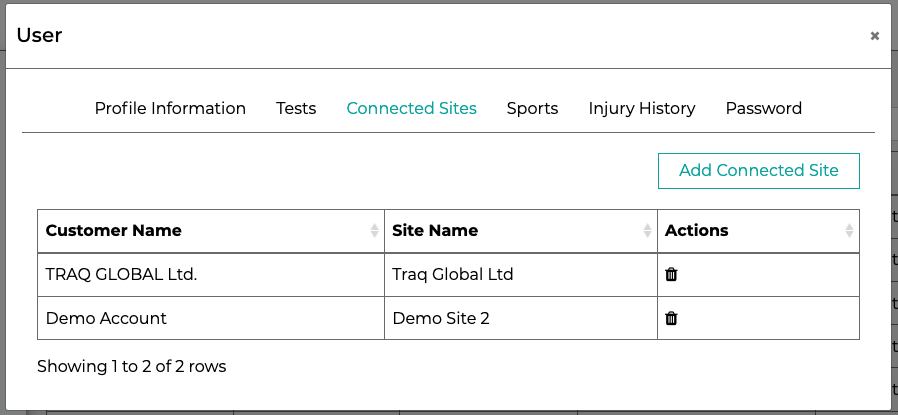
Task: Open the Password tab
Action: coord(763,108)
